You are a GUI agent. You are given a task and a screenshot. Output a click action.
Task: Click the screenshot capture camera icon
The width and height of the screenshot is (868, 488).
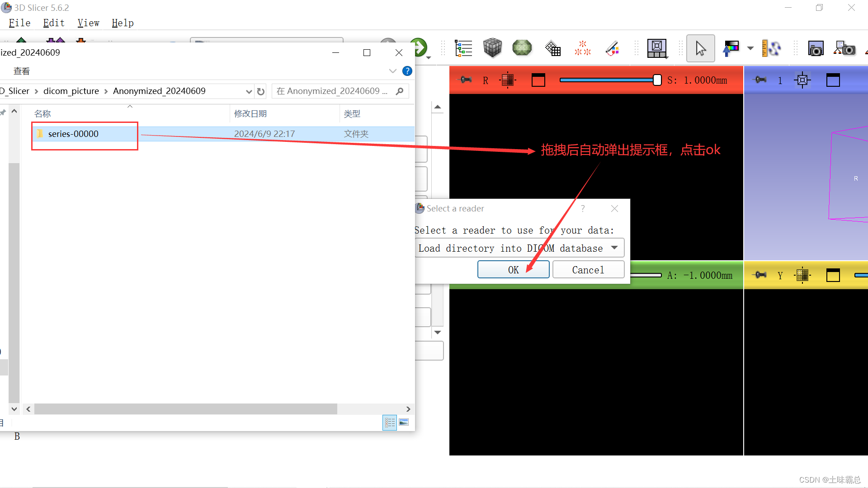(x=816, y=48)
